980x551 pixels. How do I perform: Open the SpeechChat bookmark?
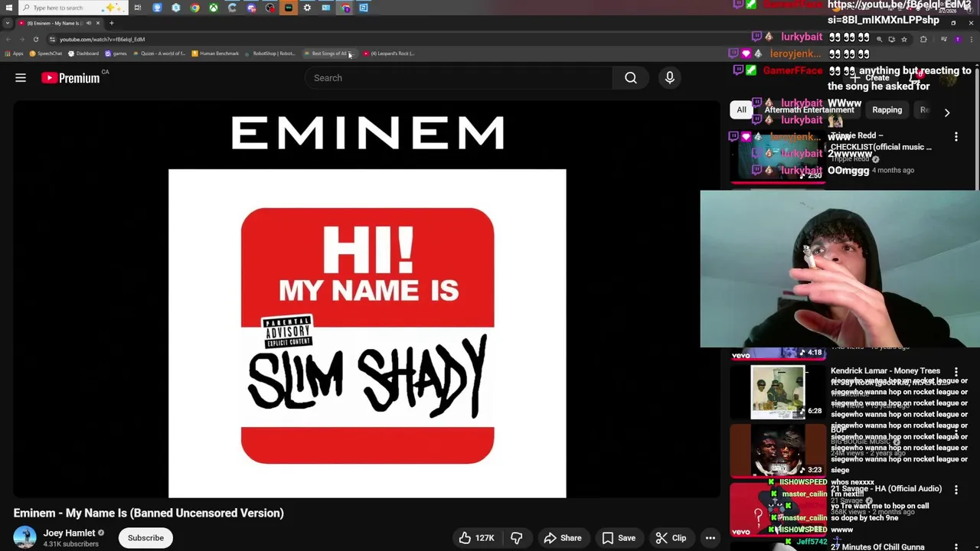(46, 54)
